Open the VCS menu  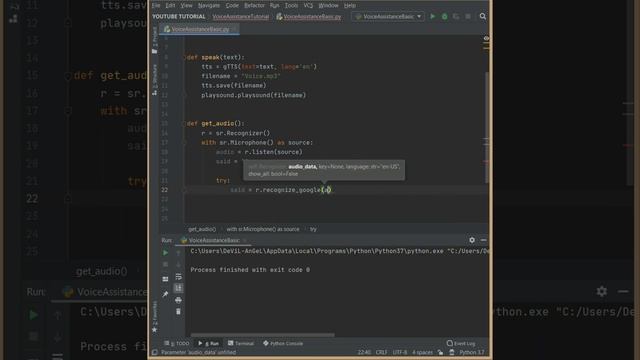(308, 5)
